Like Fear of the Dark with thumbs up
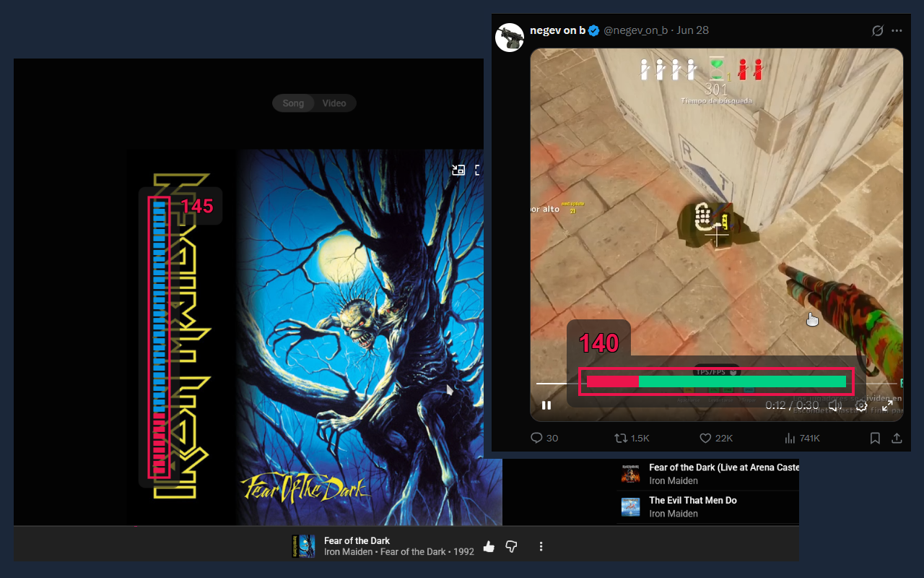Viewport: 924px width, 578px height. pos(489,547)
